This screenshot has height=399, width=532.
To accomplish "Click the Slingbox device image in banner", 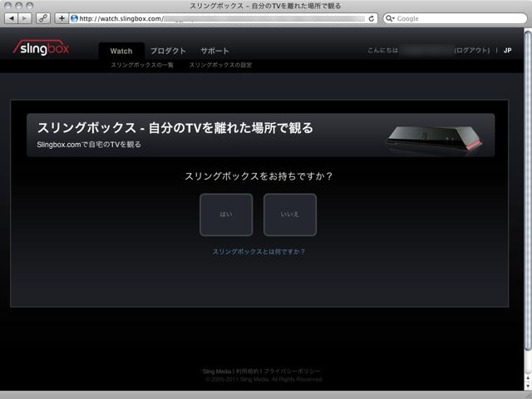I will (435, 138).
